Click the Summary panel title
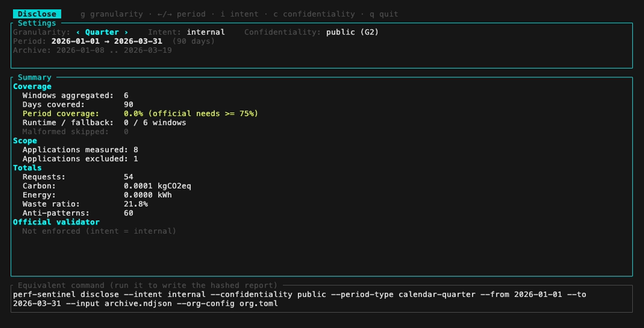 35,77
